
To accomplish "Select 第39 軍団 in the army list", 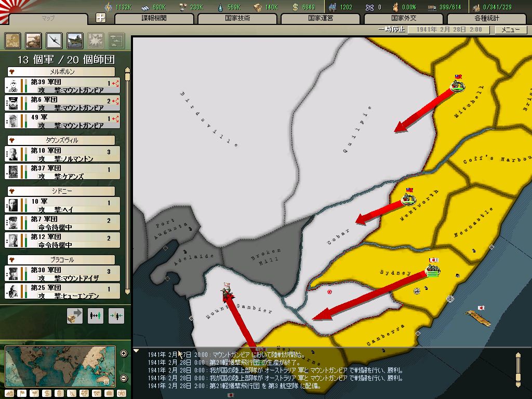I will (x=62, y=86).
